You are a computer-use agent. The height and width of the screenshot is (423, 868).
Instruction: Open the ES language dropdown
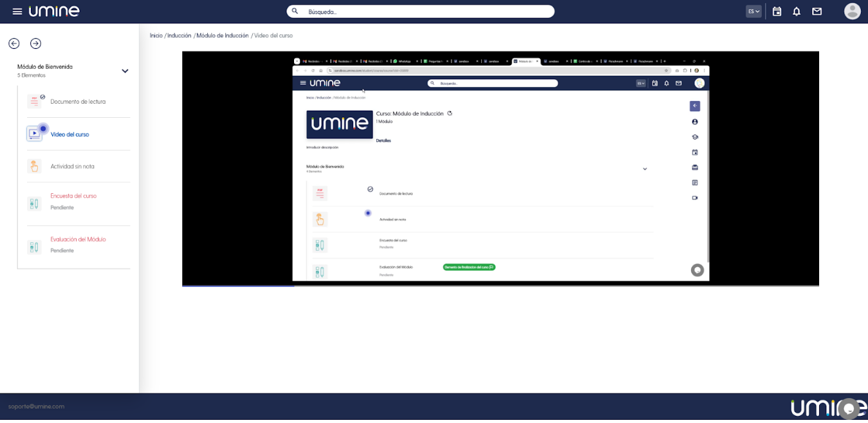pos(753,12)
